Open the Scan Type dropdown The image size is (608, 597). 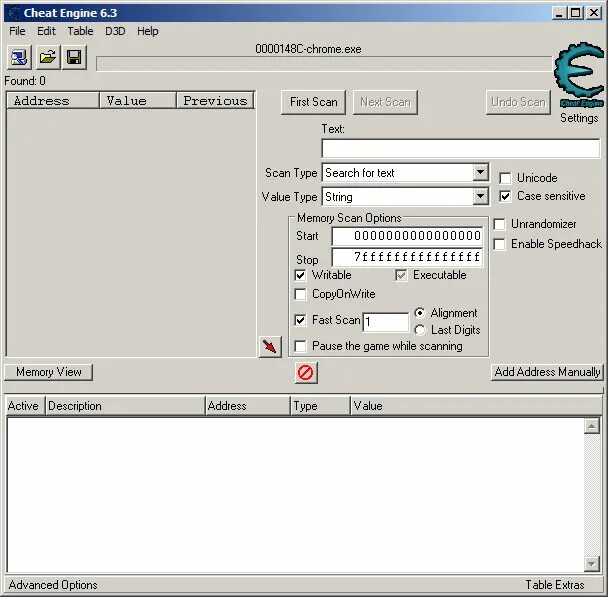click(x=480, y=173)
